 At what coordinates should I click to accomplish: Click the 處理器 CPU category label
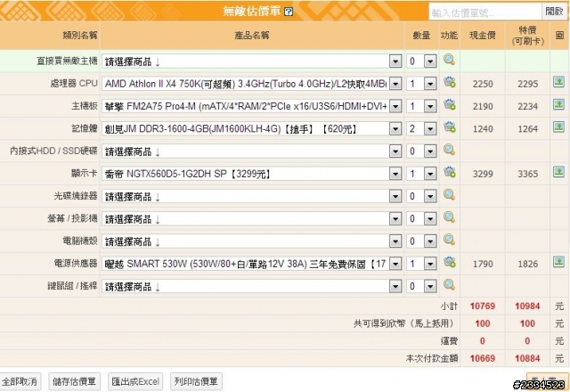point(74,83)
